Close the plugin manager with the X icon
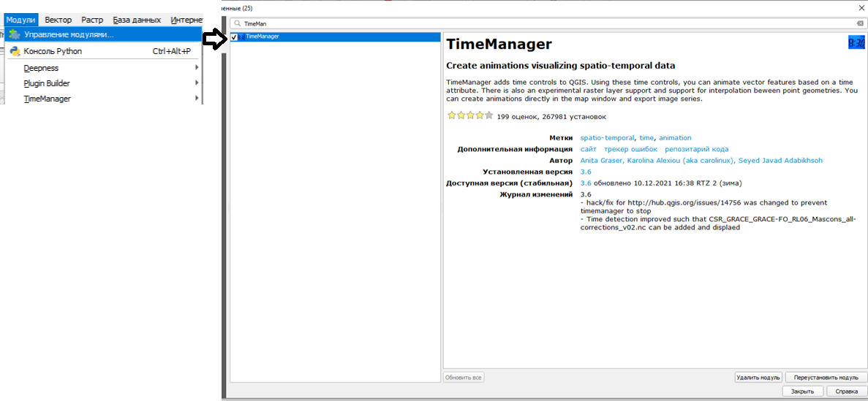The image size is (868, 401). click(860, 8)
